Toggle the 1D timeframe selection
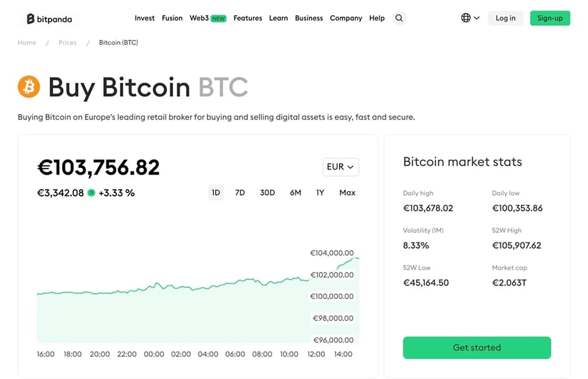This screenshot has height=379, width=588. (216, 192)
